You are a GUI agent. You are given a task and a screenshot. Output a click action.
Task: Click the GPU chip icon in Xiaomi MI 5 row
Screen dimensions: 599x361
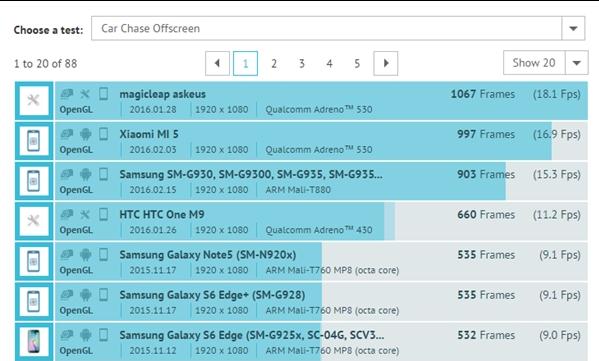(x=67, y=134)
